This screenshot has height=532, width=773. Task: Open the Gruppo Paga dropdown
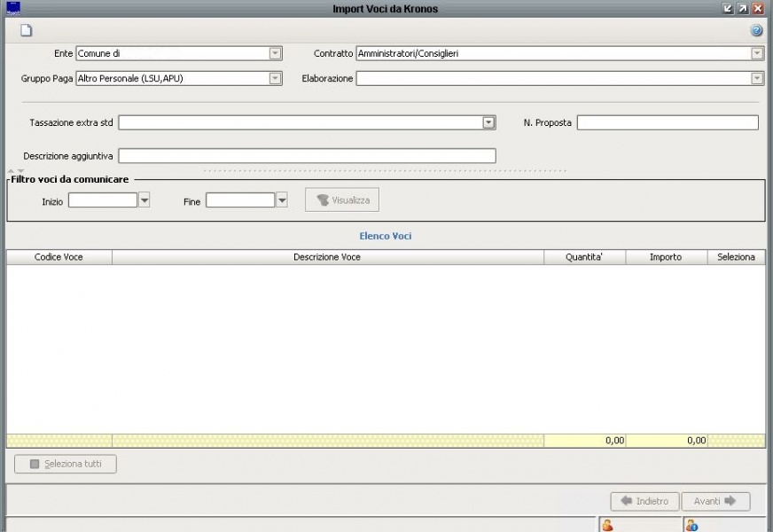click(x=275, y=78)
